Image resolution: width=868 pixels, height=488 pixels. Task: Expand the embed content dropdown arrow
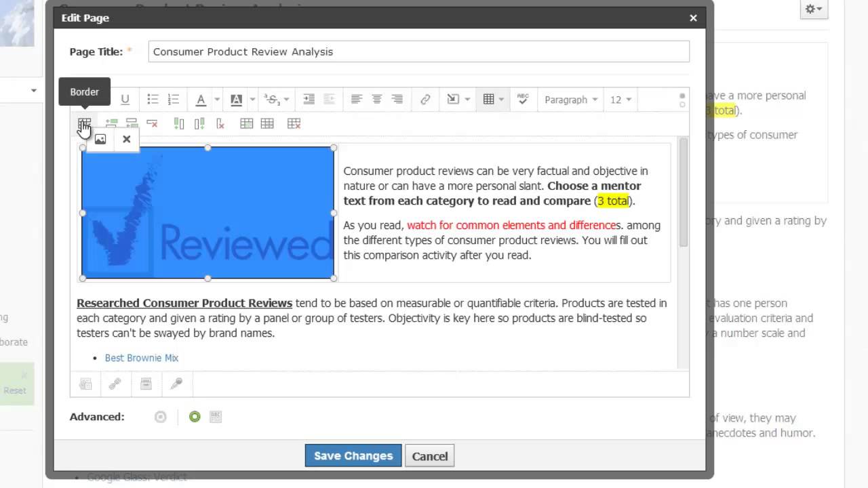point(468,100)
